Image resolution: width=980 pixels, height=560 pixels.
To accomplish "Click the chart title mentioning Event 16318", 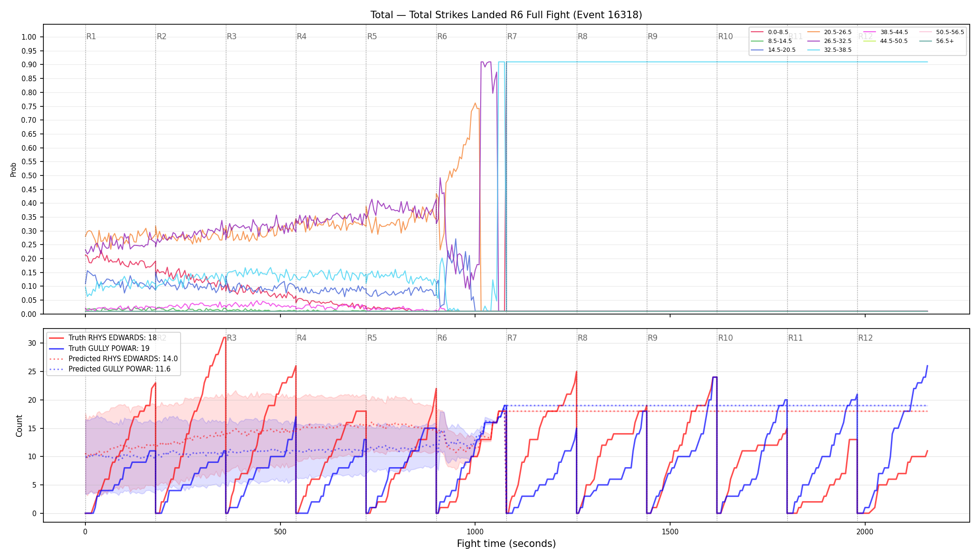I will pyautogui.click(x=506, y=15).
